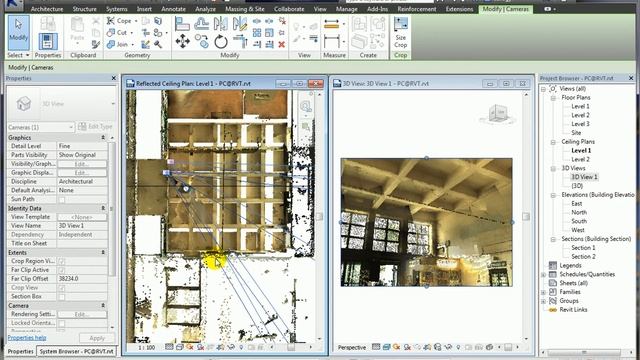Choose the Offset tool
Screen dimensions: 640x360
(x=202, y=24)
